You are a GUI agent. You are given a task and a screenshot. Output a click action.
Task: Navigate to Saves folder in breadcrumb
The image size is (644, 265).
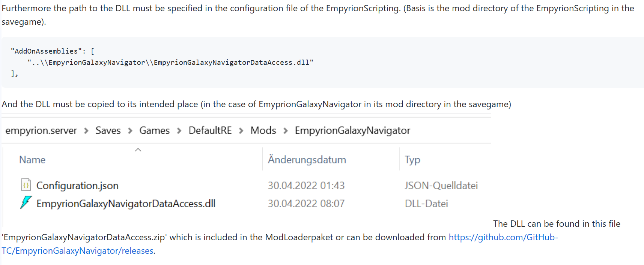coord(108,130)
